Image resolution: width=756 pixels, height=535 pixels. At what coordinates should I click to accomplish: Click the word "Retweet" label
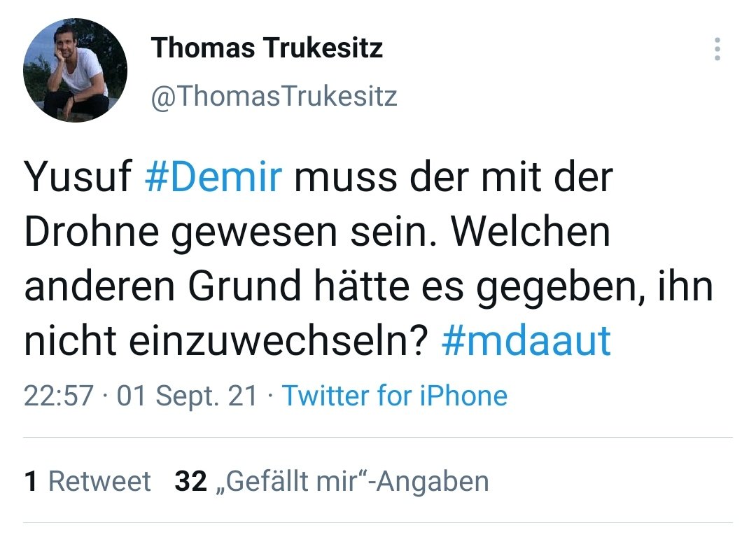100,482
